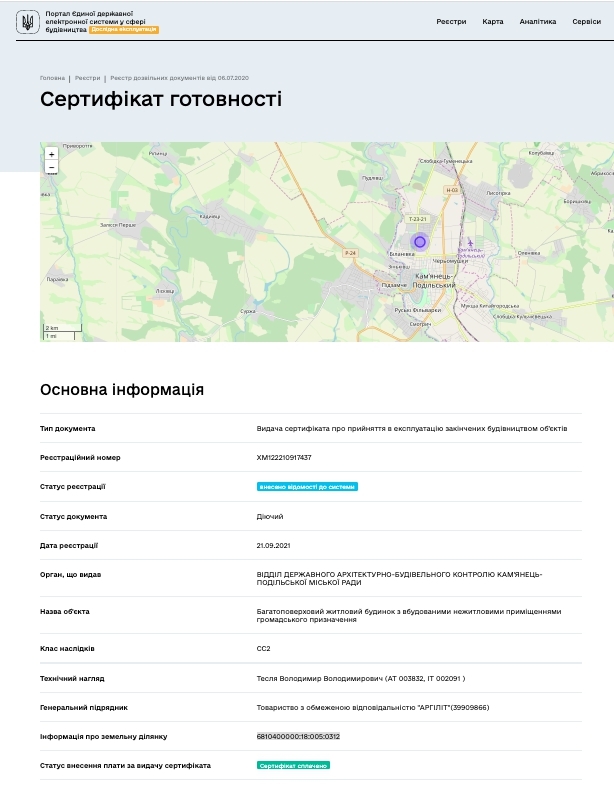
Task: Click the Кам'янець-Подільський city label on map
Action: coord(434,281)
